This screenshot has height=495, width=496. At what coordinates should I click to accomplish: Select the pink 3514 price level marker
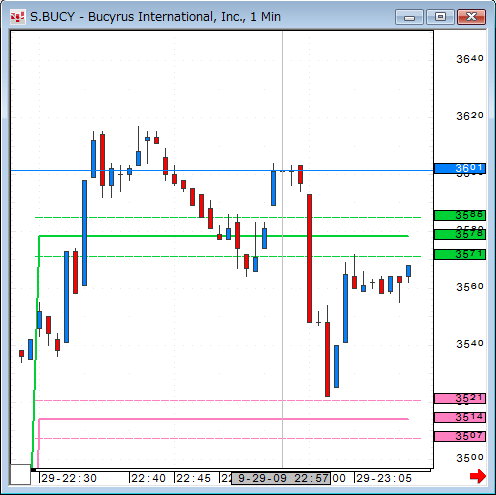coord(460,417)
